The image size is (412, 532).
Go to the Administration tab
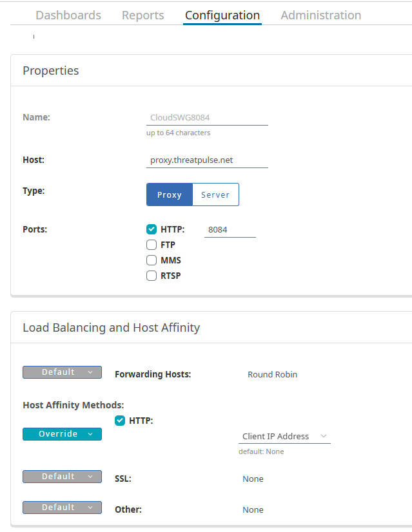tap(321, 15)
